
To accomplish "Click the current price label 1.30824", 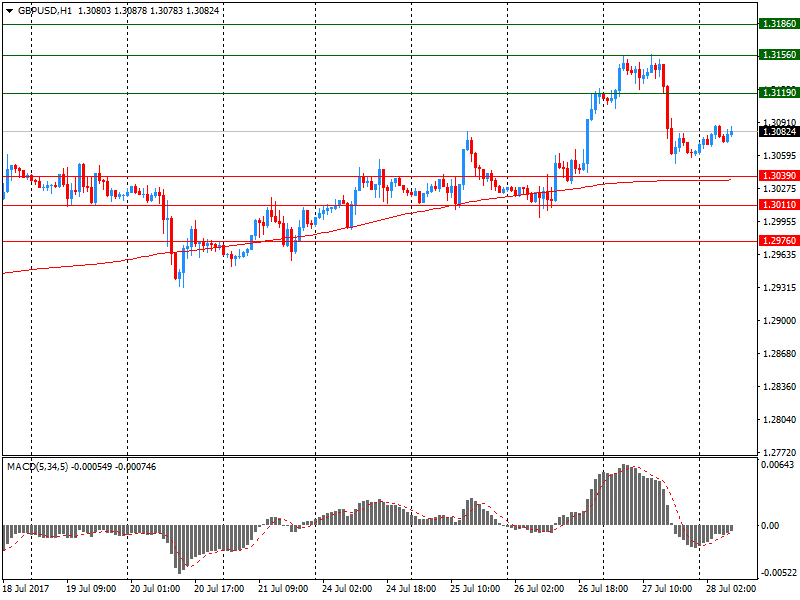I will 779,132.
